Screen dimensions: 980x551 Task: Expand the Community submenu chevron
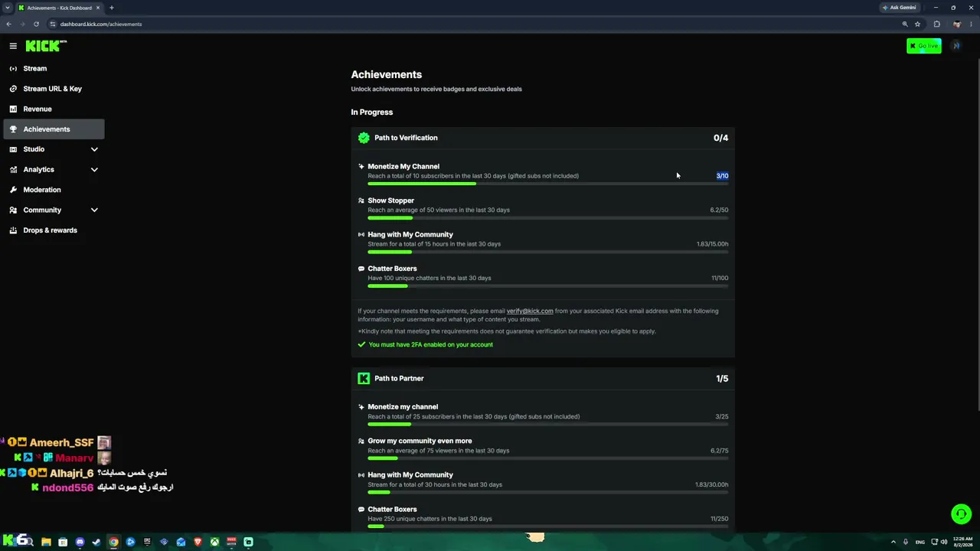(x=94, y=210)
